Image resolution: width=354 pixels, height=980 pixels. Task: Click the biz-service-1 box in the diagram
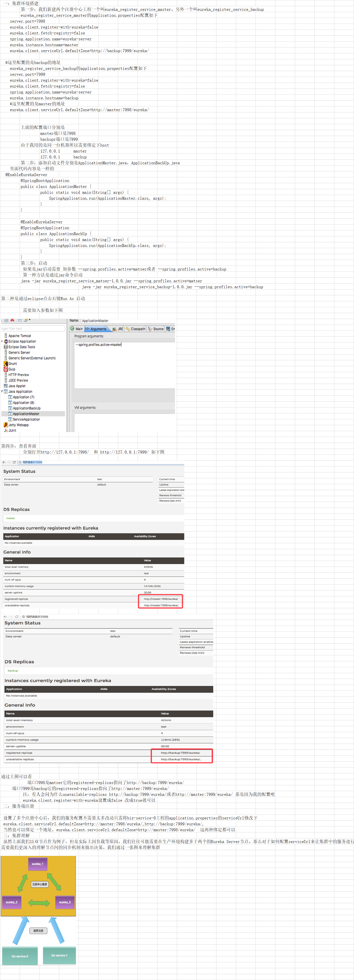tap(59, 955)
